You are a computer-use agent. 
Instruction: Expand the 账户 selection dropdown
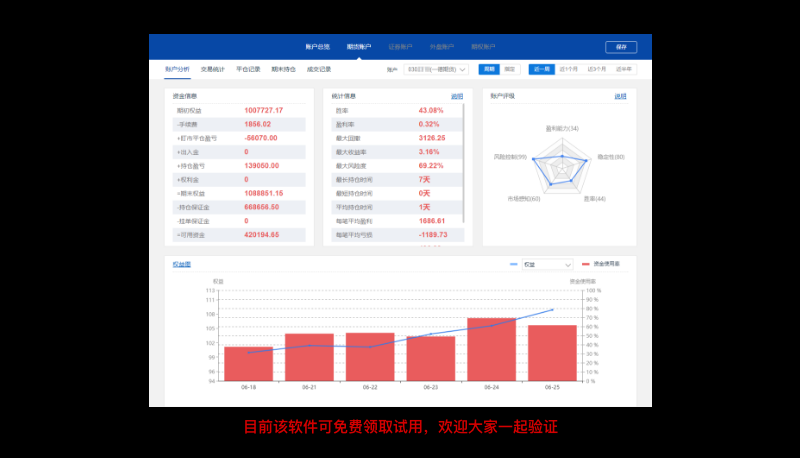pyautogui.click(x=436, y=70)
